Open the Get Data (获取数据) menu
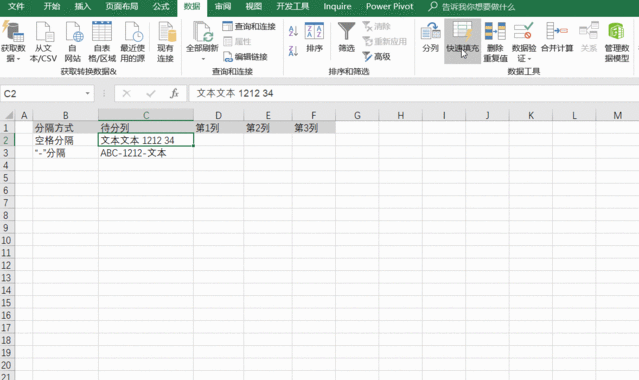This screenshot has height=380, width=639. [13, 42]
